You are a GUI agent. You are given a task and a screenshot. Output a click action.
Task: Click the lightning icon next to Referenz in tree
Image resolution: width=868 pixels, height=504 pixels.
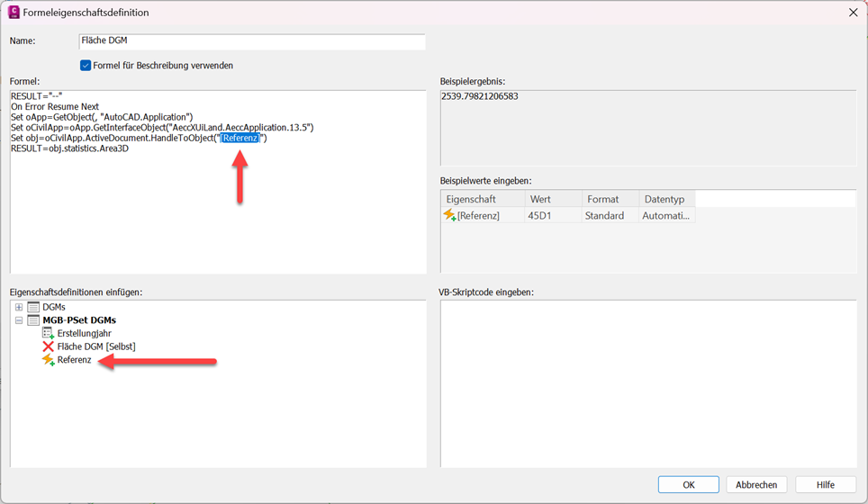tap(48, 360)
